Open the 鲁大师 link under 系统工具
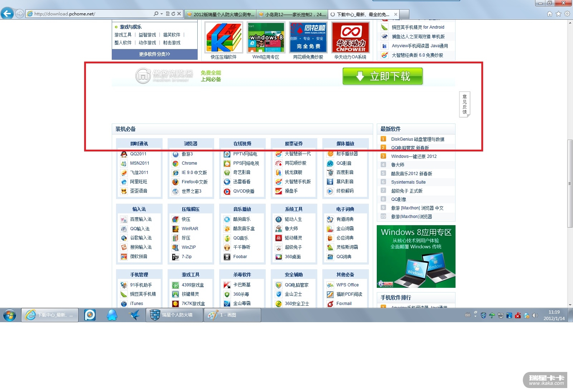The height and width of the screenshot is (392, 573). pos(291,228)
